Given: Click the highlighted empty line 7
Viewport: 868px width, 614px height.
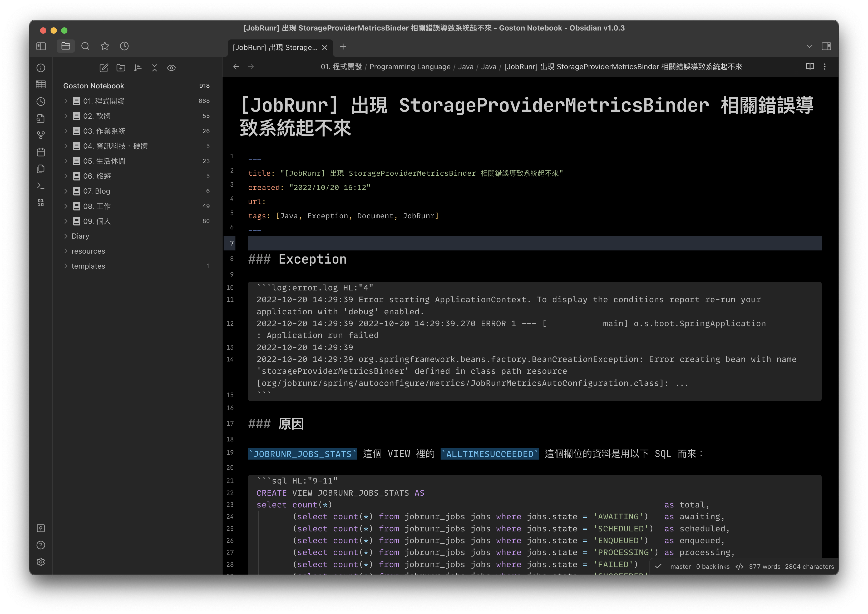Looking at the screenshot, I should click(x=534, y=243).
